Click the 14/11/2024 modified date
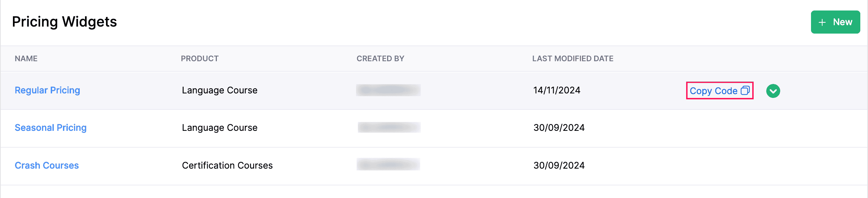Screen dimensions: 868x198 tap(557, 90)
